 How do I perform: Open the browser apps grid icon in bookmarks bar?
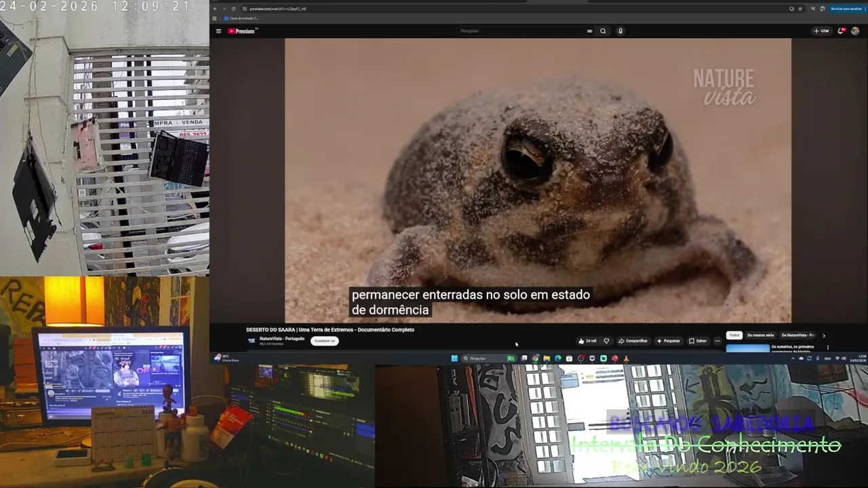[215, 18]
